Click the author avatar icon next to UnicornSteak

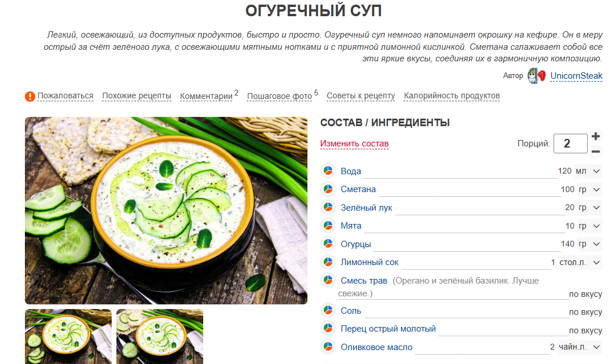[x=536, y=76]
